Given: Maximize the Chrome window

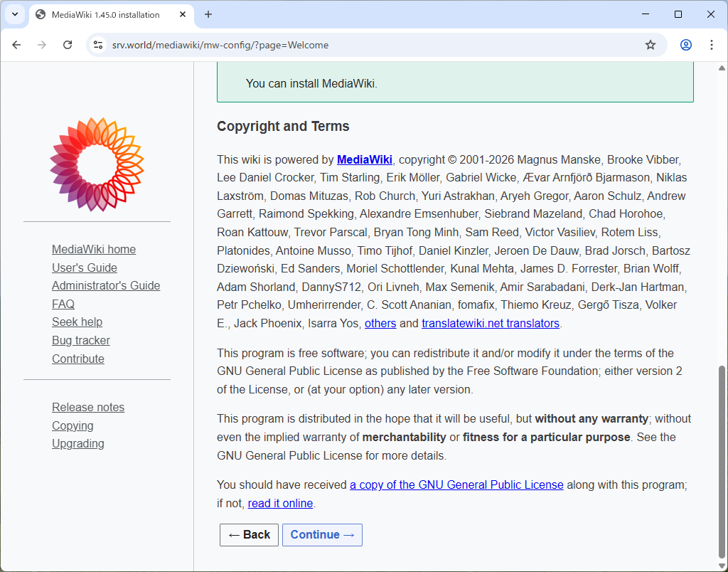Looking at the screenshot, I should click(678, 14).
